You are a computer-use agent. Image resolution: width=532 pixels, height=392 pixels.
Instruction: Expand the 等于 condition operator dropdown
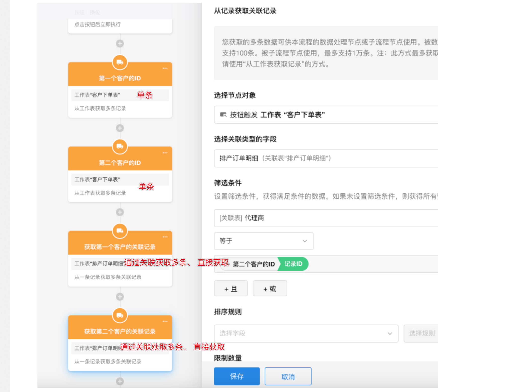click(264, 241)
